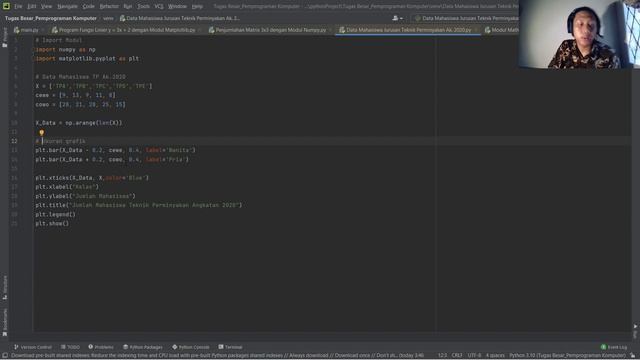This screenshot has width=640, height=360.
Task: Open the Tools menu
Action: click(x=143, y=6)
